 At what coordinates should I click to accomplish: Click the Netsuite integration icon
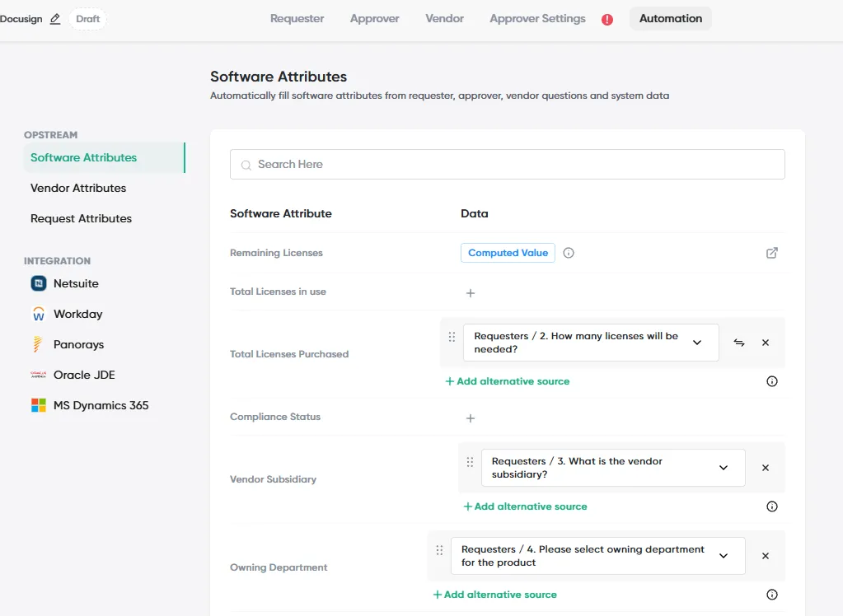click(x=38, y=283)
